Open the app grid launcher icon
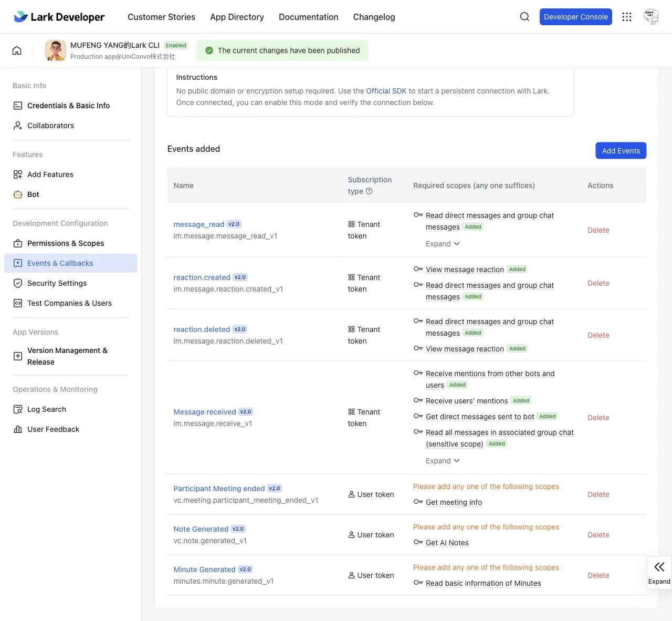The height and width of the screenshot is (621, 672). click(627, 17)
